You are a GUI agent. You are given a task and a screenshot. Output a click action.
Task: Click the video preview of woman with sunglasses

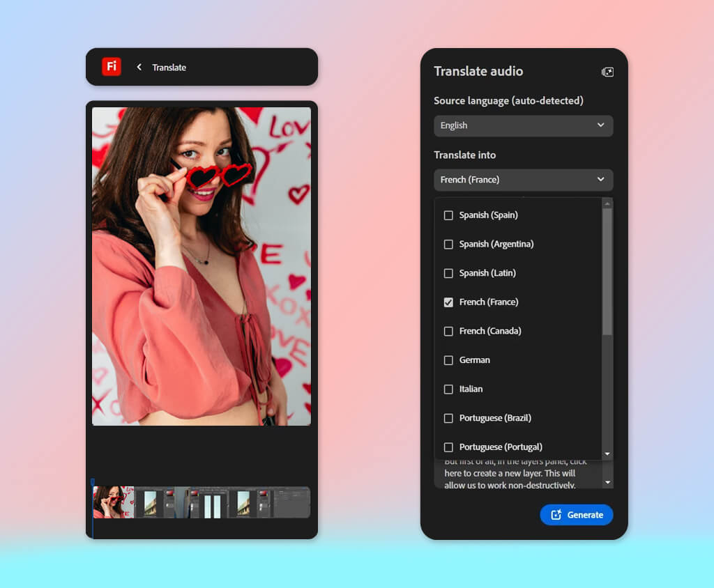[x=202, y=266]
